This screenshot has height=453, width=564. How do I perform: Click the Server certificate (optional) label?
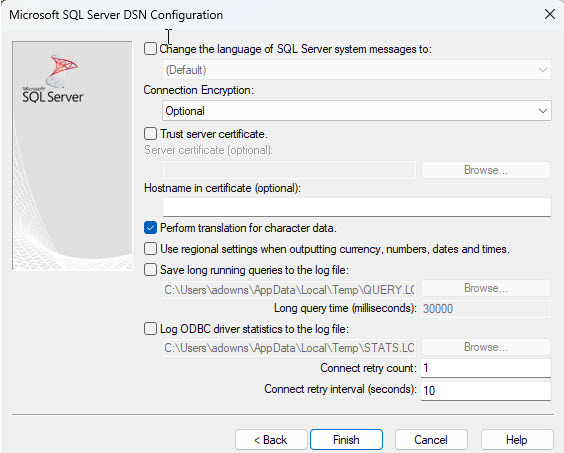209,150
